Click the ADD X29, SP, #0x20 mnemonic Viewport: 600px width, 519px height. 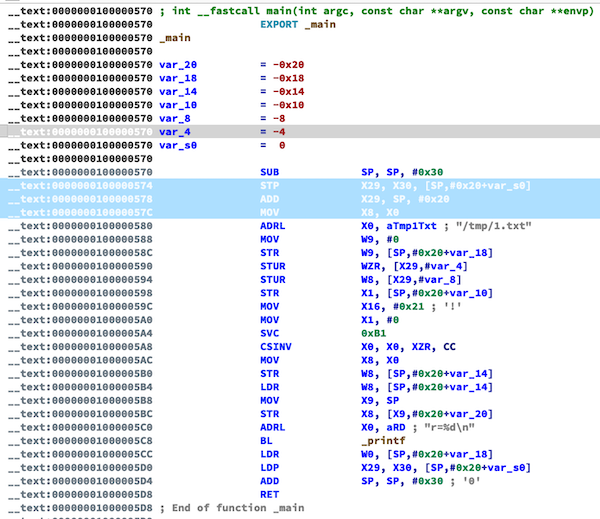pyautogui.click(x=270, y=199)
